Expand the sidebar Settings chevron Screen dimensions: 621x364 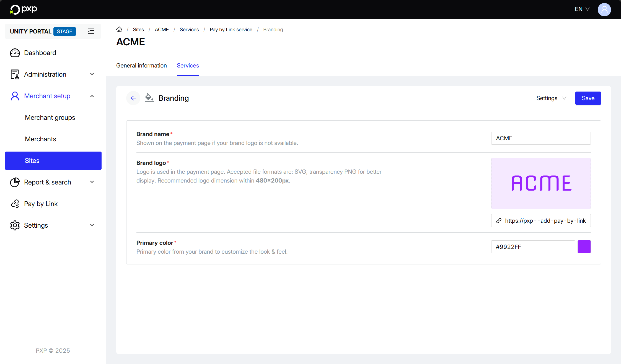92,225
